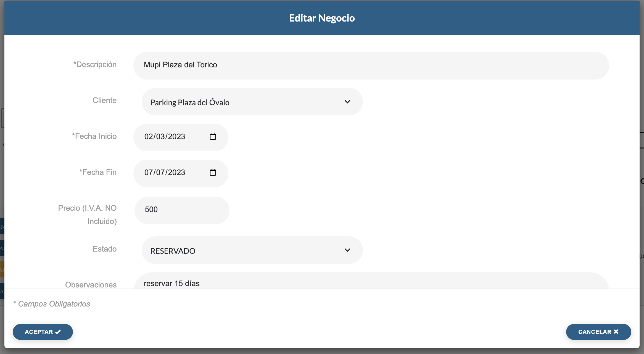This screenshot has width=644, height=354.
Task: Click the *Fecha Inicio label
Action: pos(94,136)
